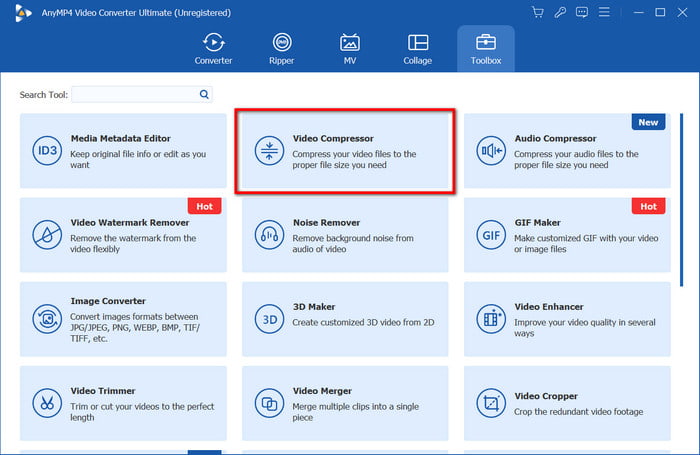700x455 pixels.
Task: Click 'Make customized GIF' description
Action: click(586, 244)
